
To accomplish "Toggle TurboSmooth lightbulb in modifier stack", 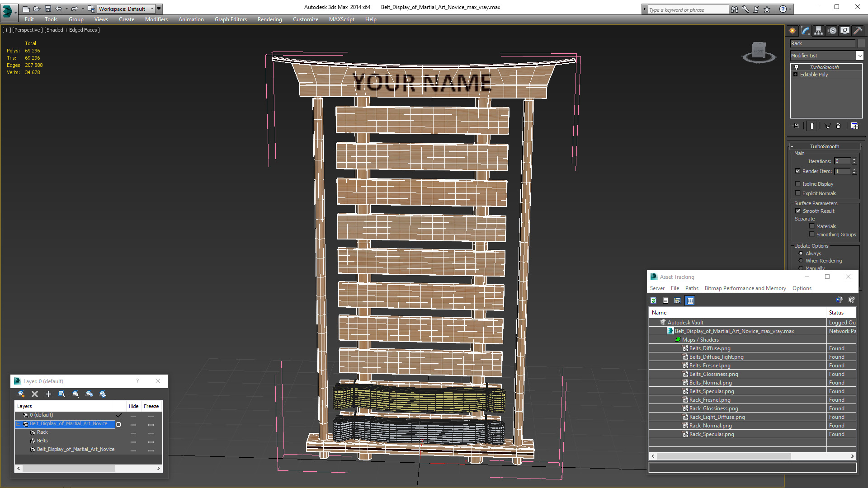I will tap(797, 67).
